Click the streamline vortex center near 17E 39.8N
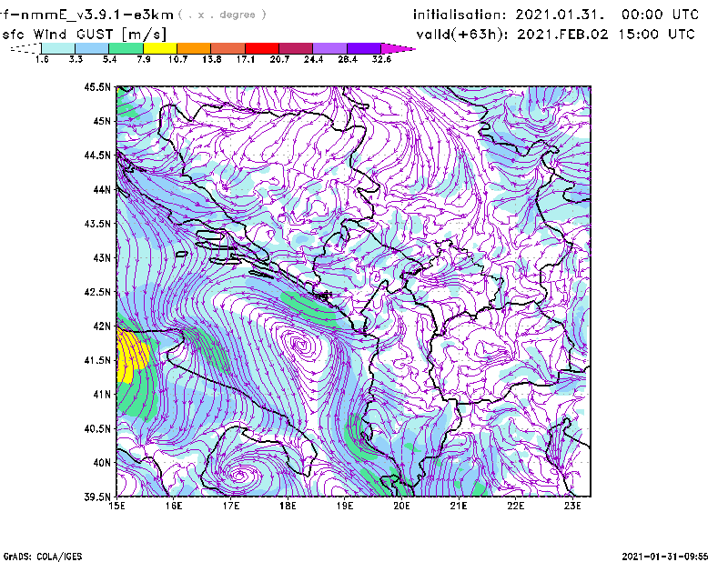This screenshot has width=728, height=562. pyautogui.click(x=240, y=476)
